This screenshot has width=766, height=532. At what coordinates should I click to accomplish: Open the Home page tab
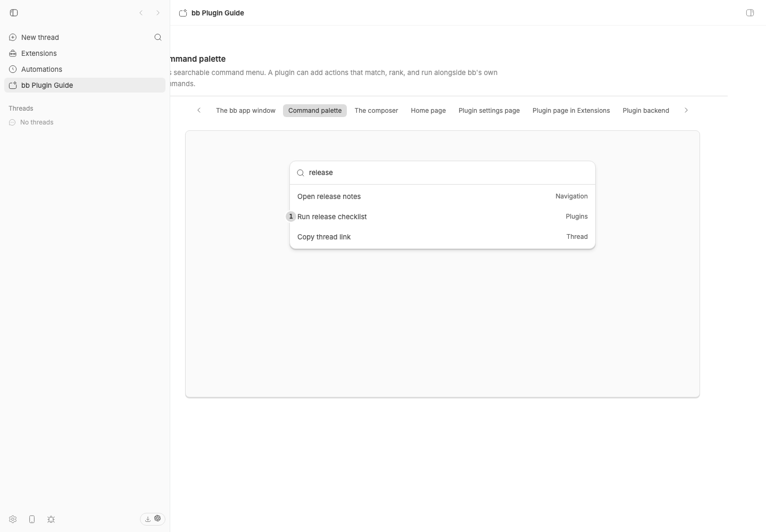coord(428,111)
